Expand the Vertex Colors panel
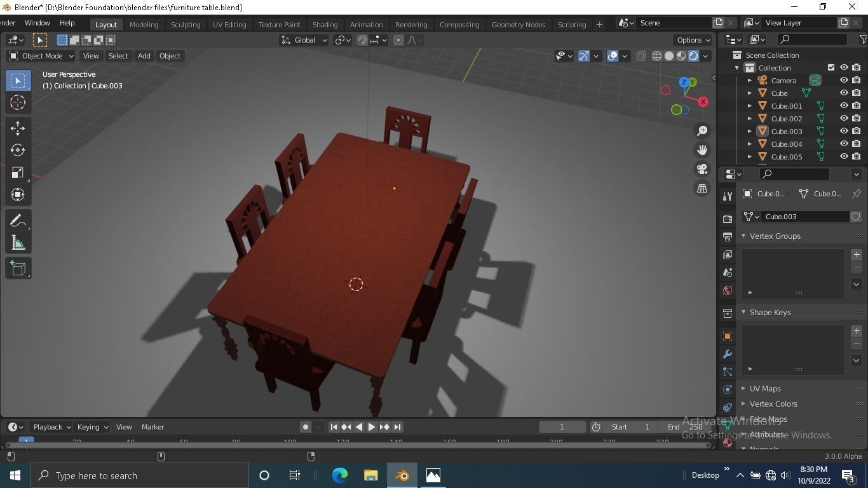Image resolution: width=868 pixels, height=488 pixels. [743, 403]
